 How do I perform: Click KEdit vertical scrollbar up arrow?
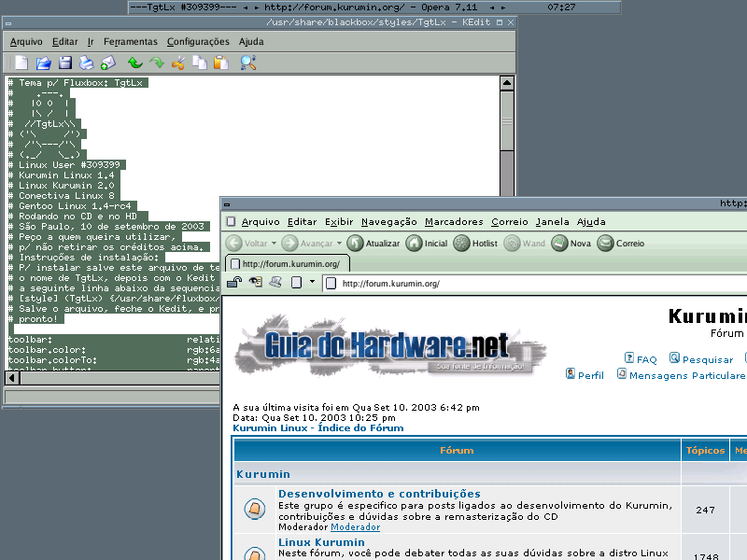pos(507,83)
